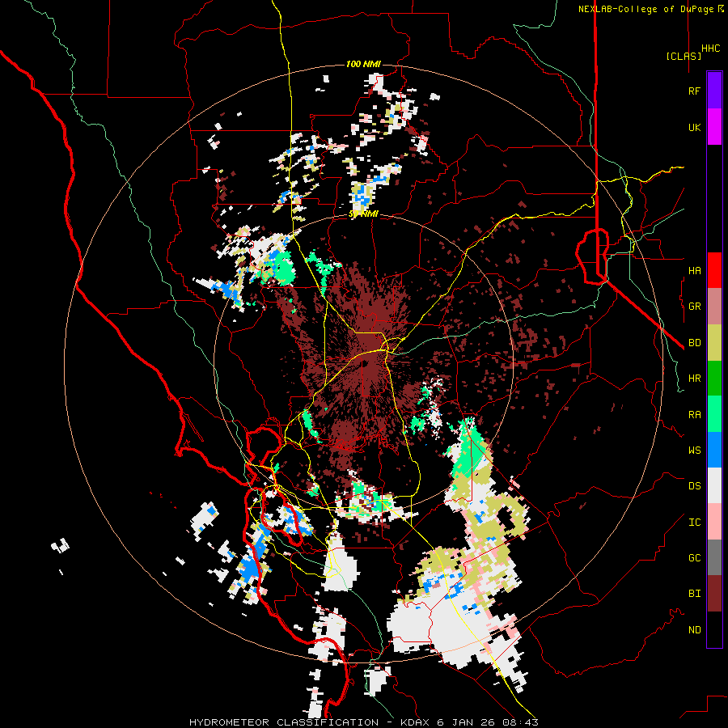Viewport: 728px width, 728px height.
Task: Click the gray GC legend color swatch
Action: 714,557
